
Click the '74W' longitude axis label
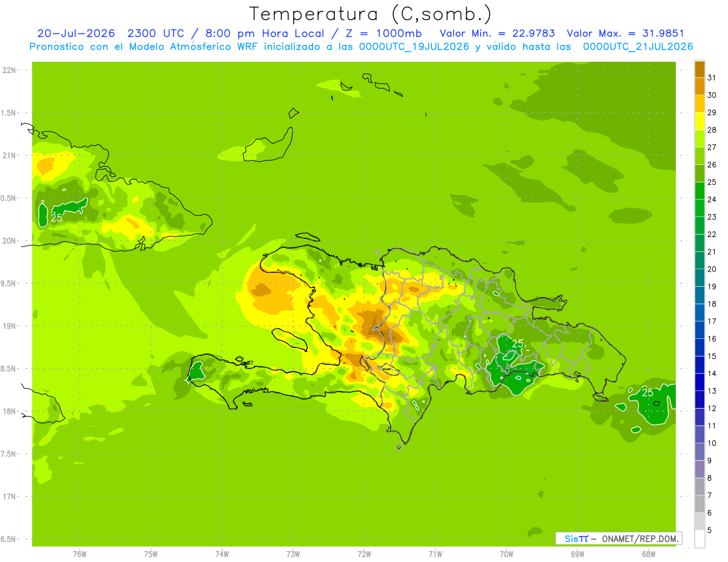(x=222, y=554)
